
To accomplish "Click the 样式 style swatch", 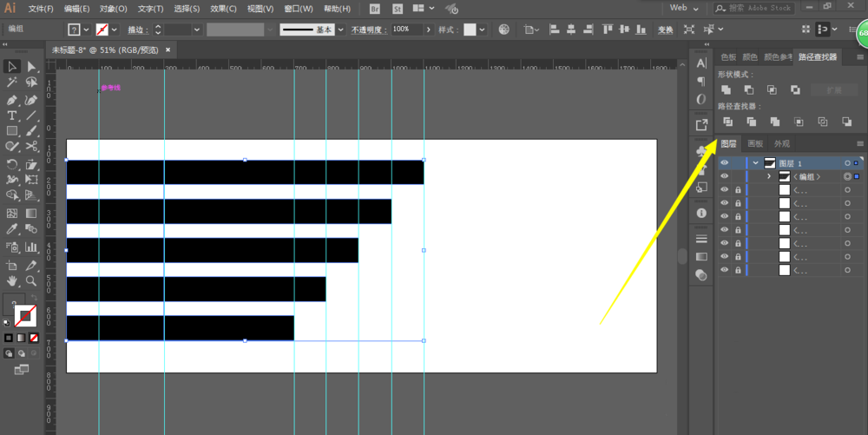I will coord(470,30).
